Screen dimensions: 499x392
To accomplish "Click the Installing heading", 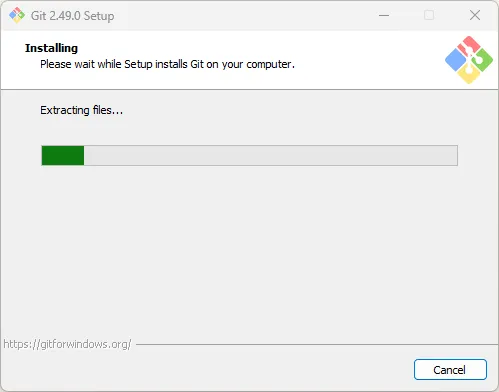I will point(51,48).
